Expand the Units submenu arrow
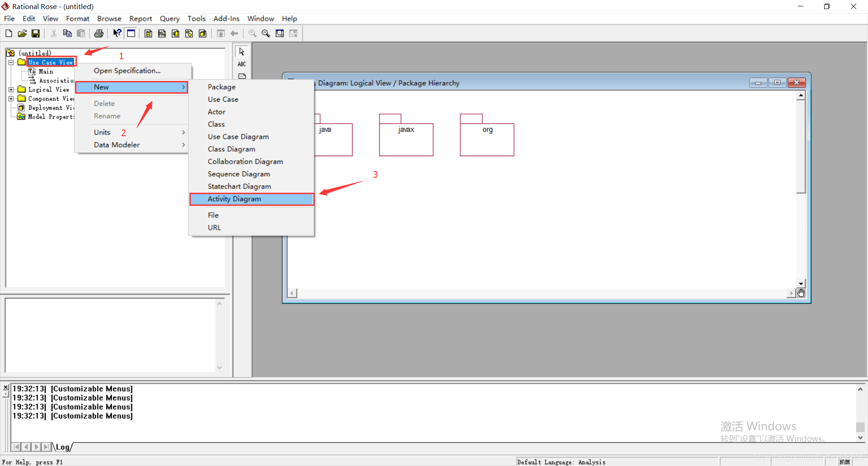 [x=184, y=132]
